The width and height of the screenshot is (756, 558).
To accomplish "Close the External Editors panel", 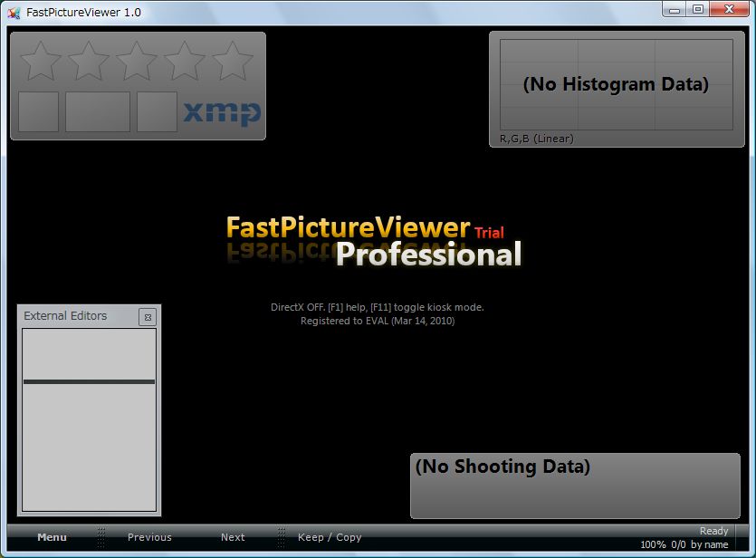I will coord(148,317).
